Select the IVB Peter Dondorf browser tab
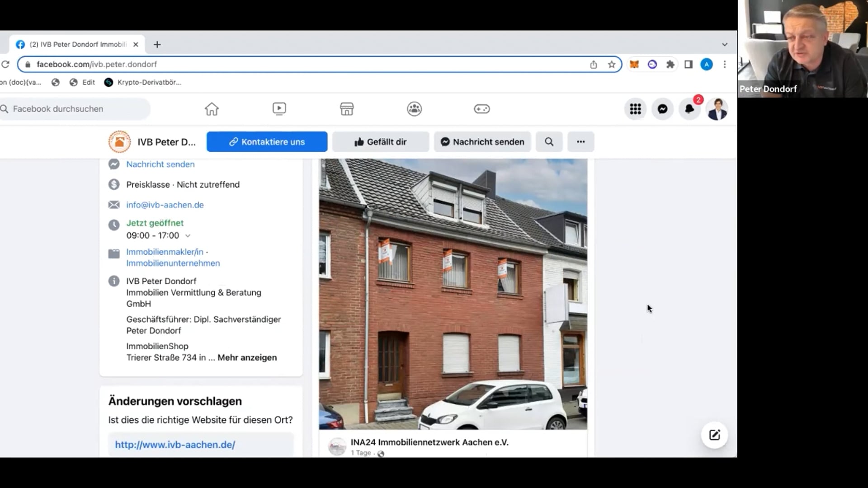Image resolution: width=868 pixels, height=488 pixels. pos(78,44)
